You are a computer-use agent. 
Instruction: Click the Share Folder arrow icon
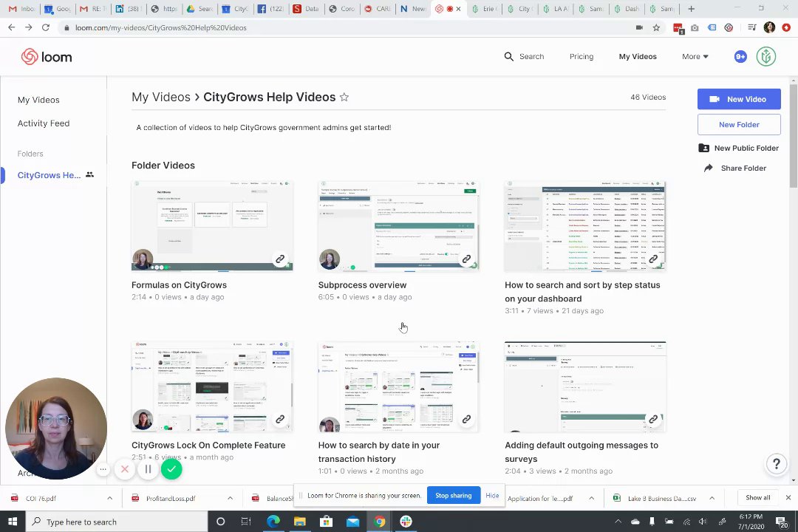[x=709, y=168]
